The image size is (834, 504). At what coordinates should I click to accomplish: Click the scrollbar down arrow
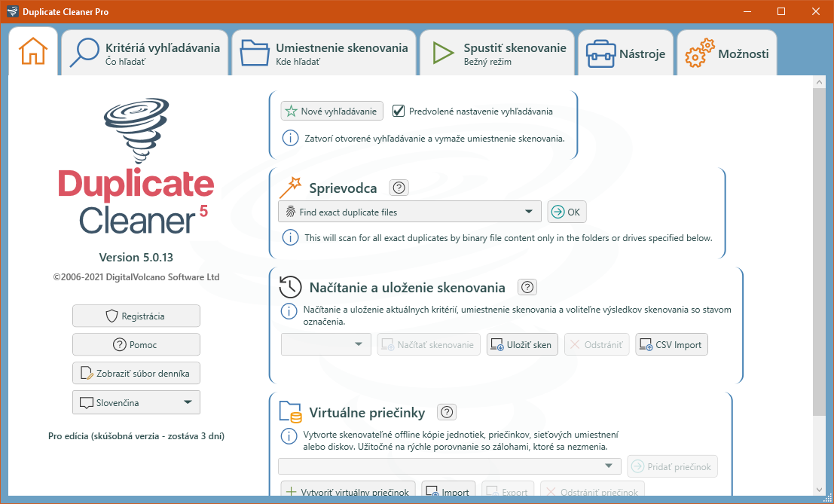coord(819,490)
